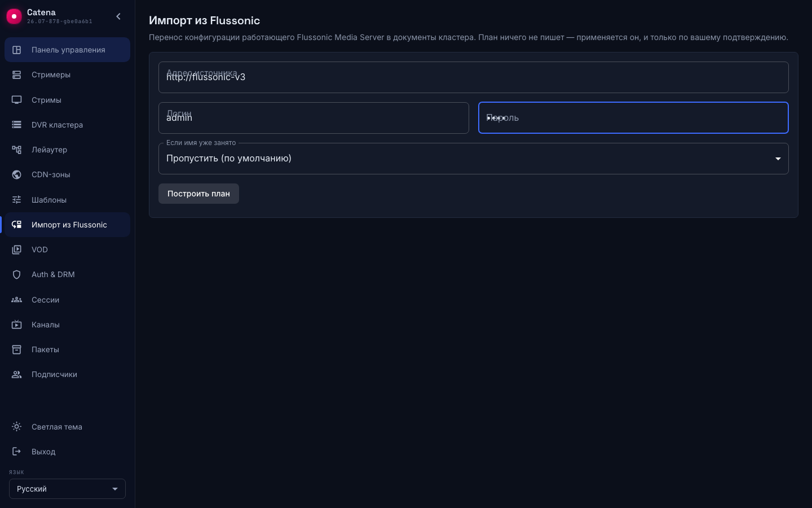
Task: Select CDN-зоны menu entry
Action: click(x=68, y=174)
